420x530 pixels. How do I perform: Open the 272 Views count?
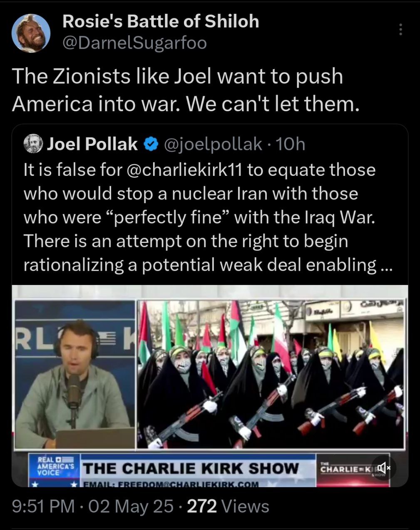(228, 506)
